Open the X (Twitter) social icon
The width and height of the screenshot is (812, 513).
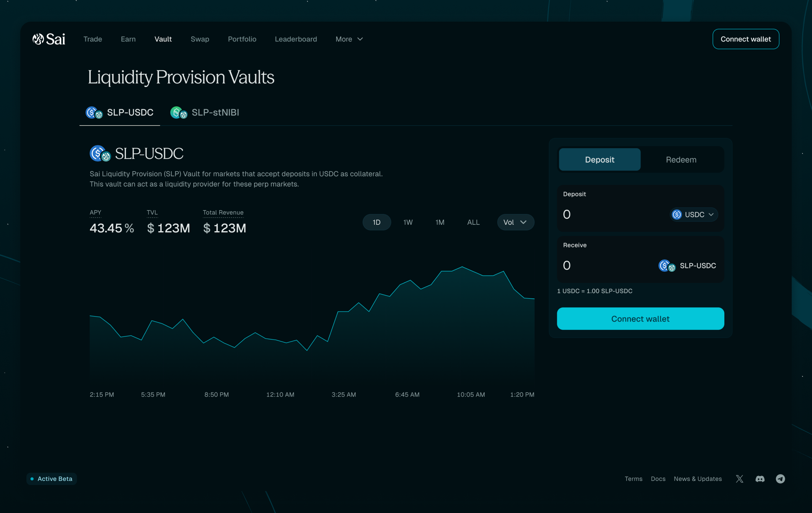740,478
